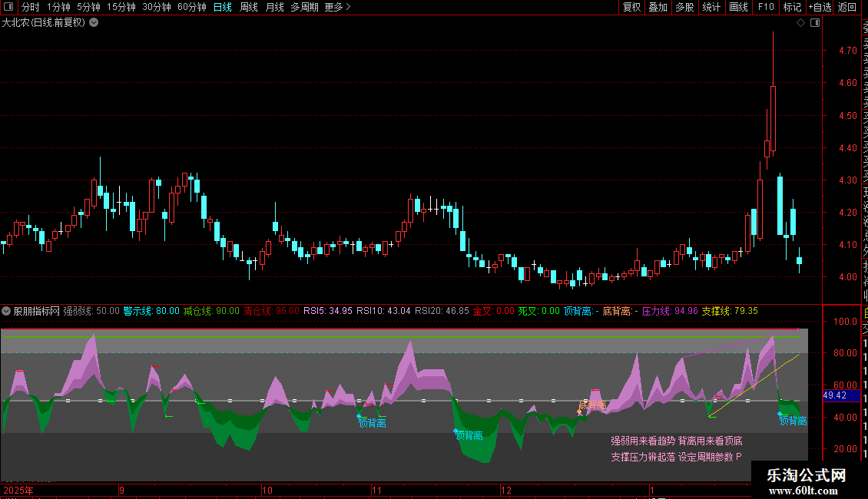Click the rightmost 顶背离 marker near January
Image resolution: width=868 pixels, height=499 pixels.
click(x=793, y=421)
